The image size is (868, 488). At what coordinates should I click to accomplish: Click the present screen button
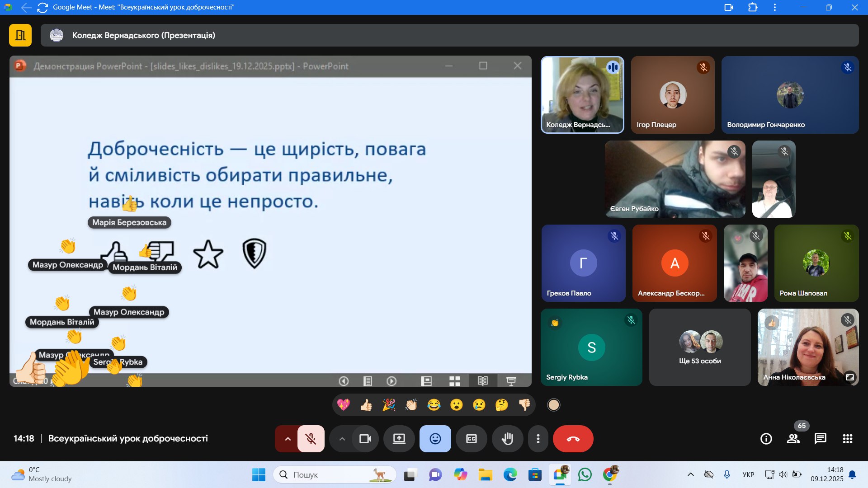click(399, 439)
